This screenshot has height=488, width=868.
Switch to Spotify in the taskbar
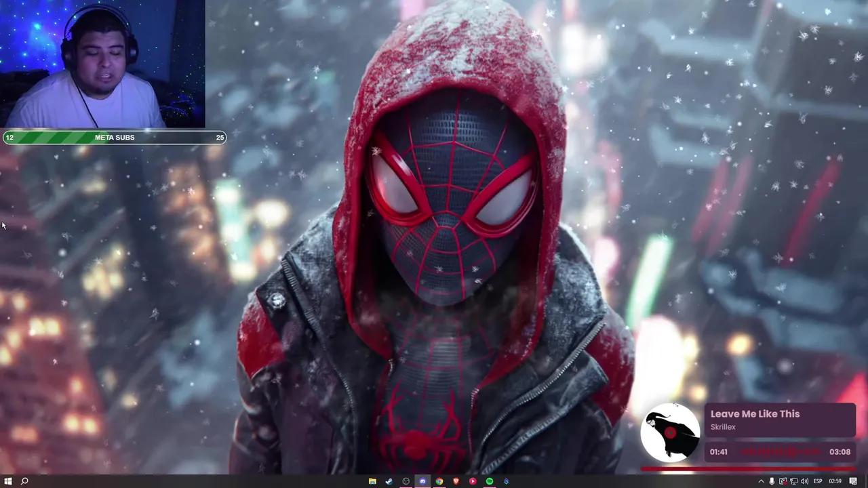[490, 481]
